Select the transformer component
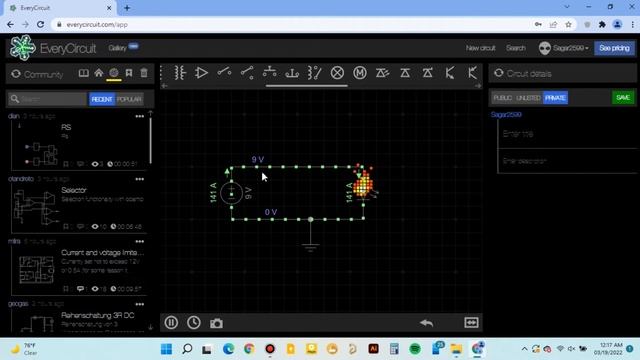The image size is (640, 360). point(179,73)
